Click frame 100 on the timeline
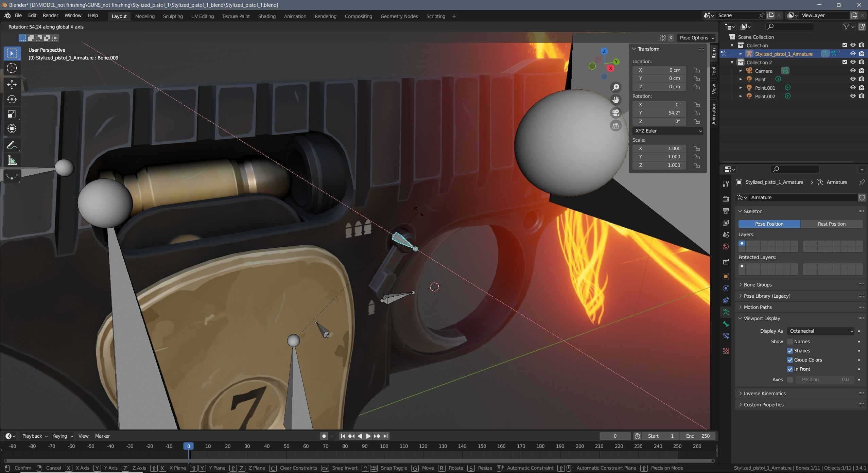 pos(384,446)
